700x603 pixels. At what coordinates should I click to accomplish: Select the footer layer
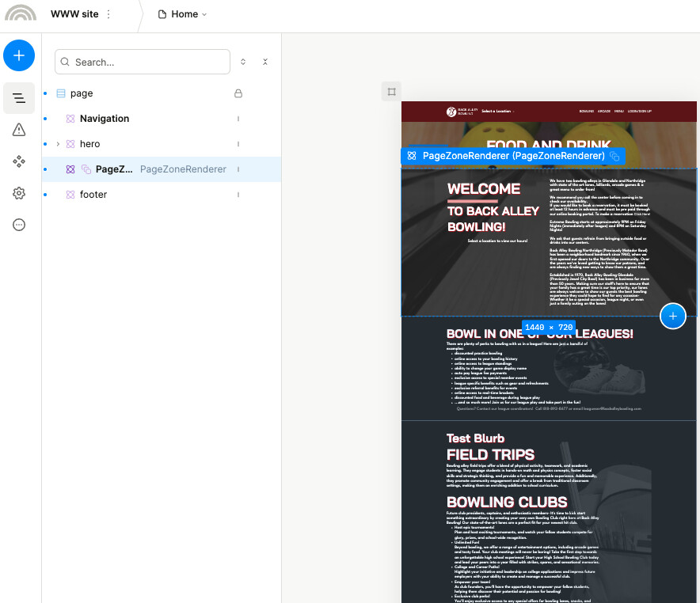(93, 195)
